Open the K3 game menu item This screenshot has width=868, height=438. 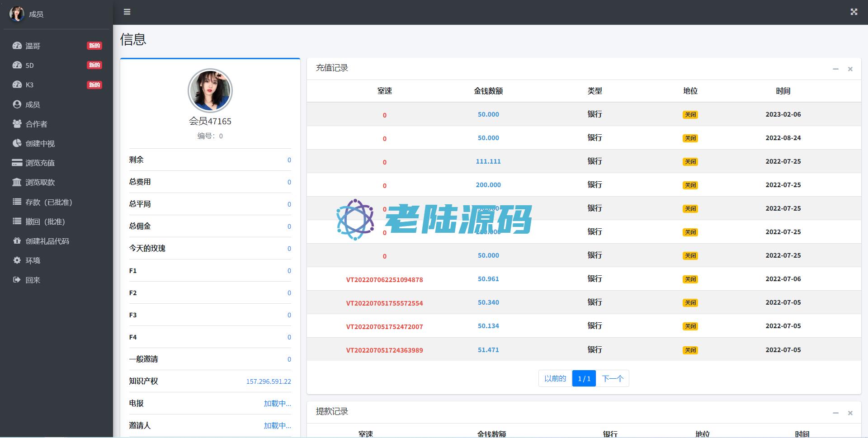(29, 85)
